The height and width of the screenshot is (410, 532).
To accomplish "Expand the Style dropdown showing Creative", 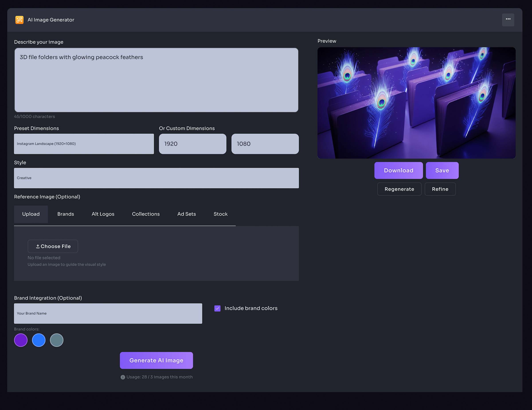I will (156, 178).
